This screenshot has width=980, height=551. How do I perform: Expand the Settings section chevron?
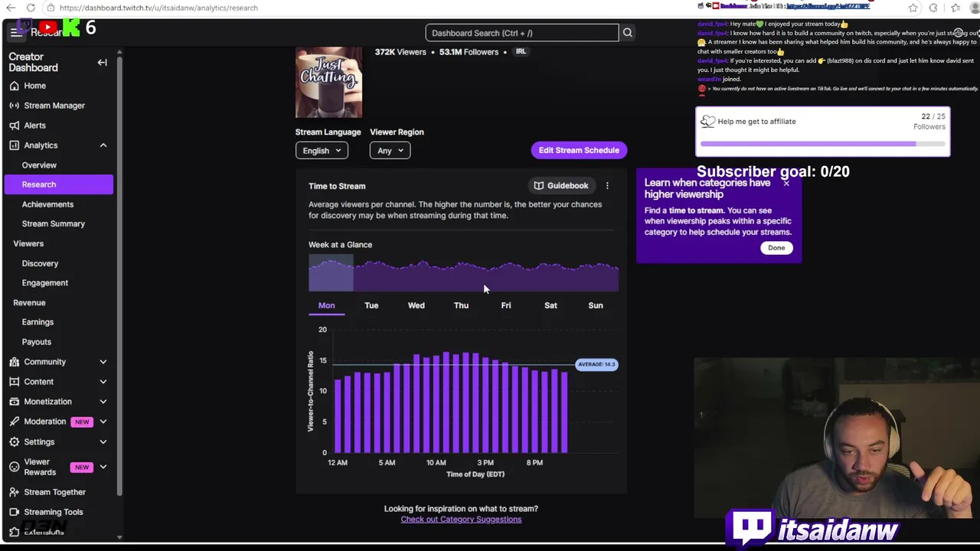[x=103, y=442]
